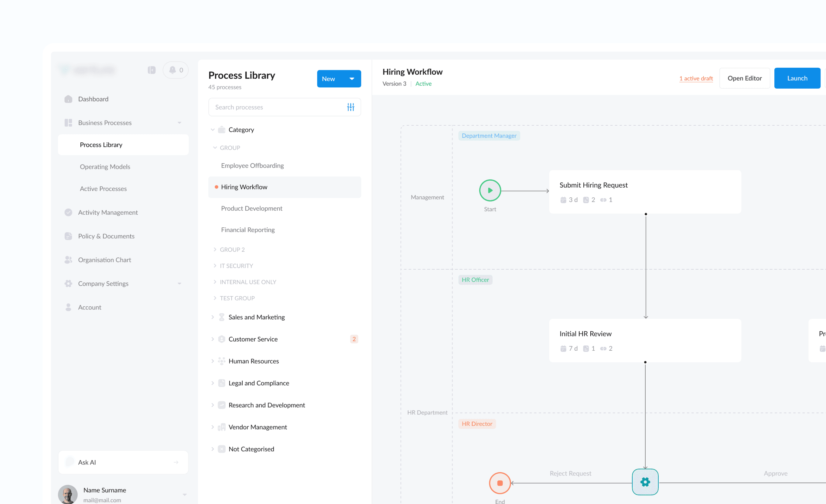
Task: Click the HR Director lane tag
Action: (477, 424)
